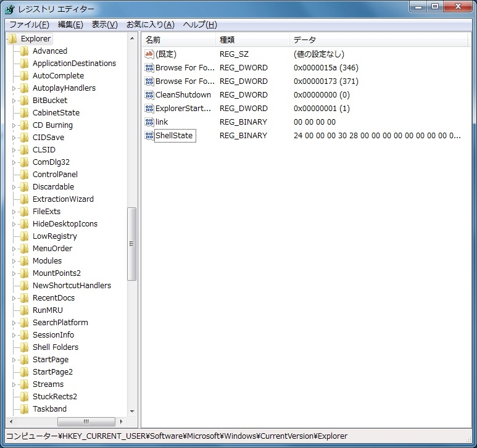Expand the CIDSave key
Image resolution: width=477 pixels, height=448 pixels.
pyautogui.click(x=14, y=138)
